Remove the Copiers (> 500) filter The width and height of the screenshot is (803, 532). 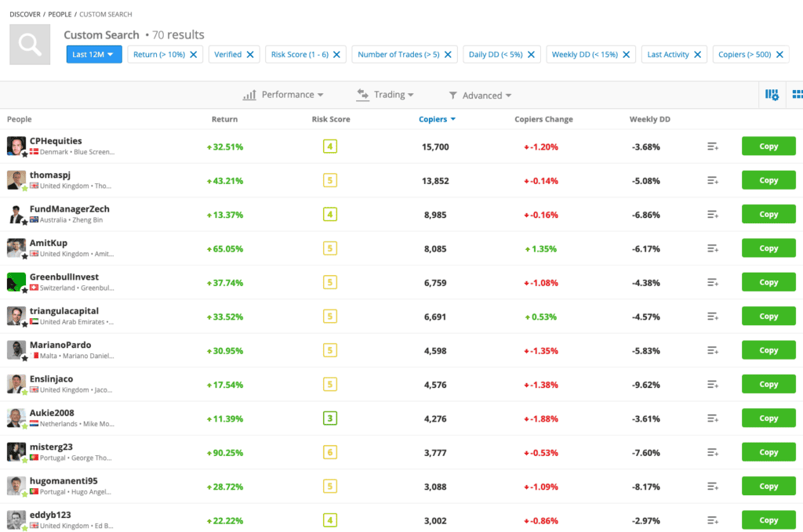tap(779, 55)
